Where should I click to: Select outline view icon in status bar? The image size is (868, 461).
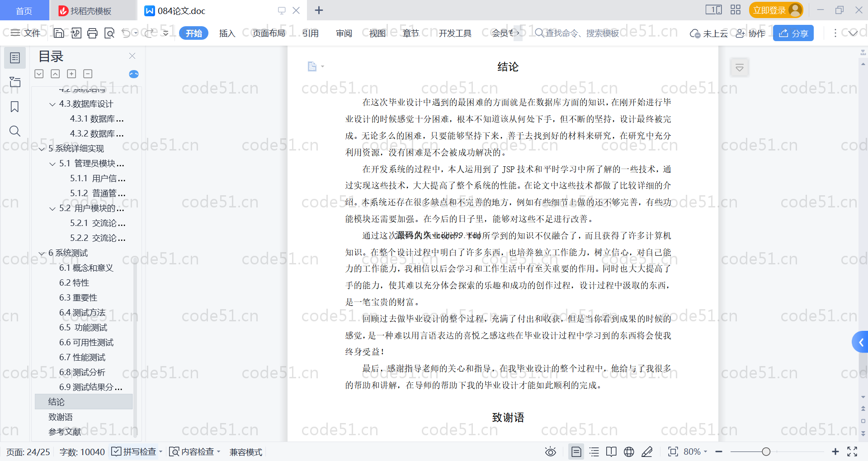point(594,452)
